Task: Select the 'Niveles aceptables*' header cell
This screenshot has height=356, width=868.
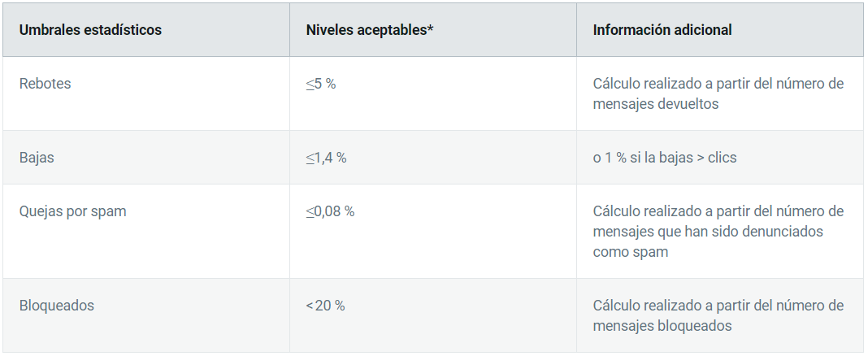Action: click(369, 30)
